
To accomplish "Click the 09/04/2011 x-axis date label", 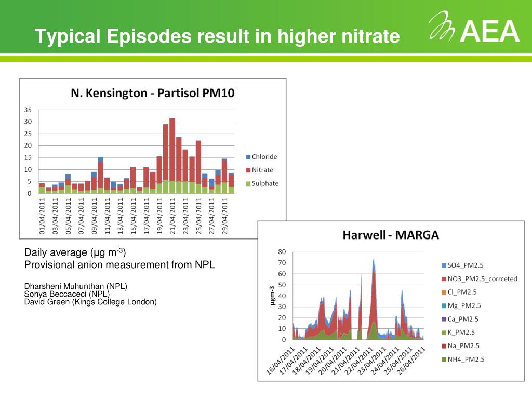I will point(94,216).
